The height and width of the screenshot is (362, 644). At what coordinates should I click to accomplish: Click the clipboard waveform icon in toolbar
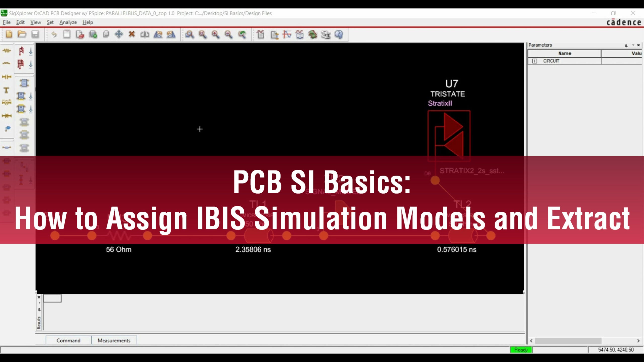click(261, 34)
